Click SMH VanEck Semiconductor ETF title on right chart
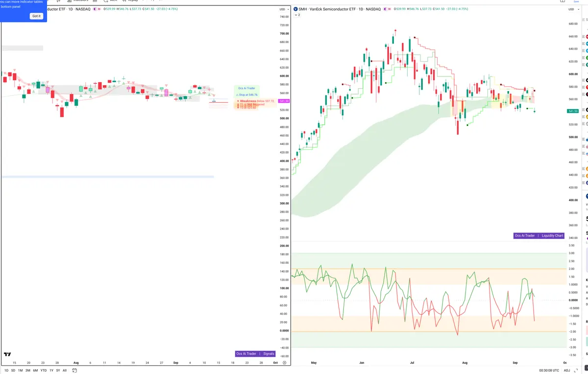588x374 pixels. [340, 9]
